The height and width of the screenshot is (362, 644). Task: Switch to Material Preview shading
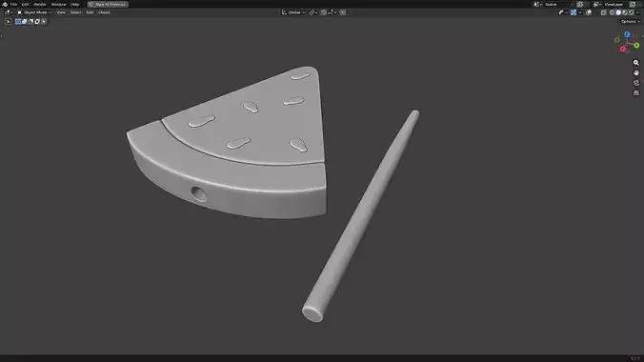tap(625, 12)
